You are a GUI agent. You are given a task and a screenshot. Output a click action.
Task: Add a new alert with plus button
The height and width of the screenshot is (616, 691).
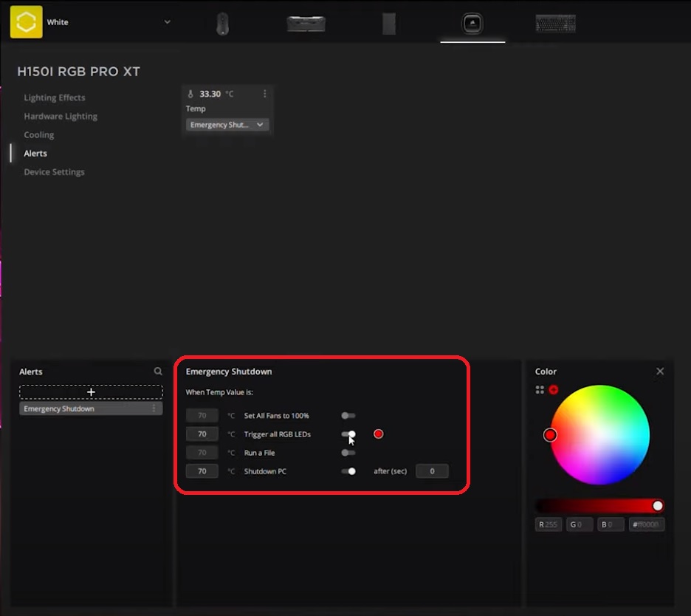pyautogui.click(x=91, y=392)
